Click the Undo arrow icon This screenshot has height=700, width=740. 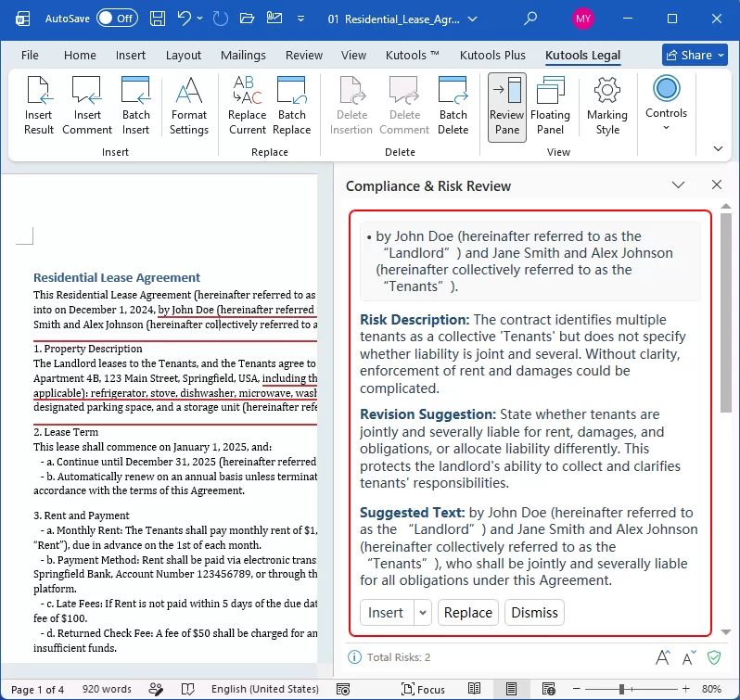pyautogui.click(x=184, y=19)
